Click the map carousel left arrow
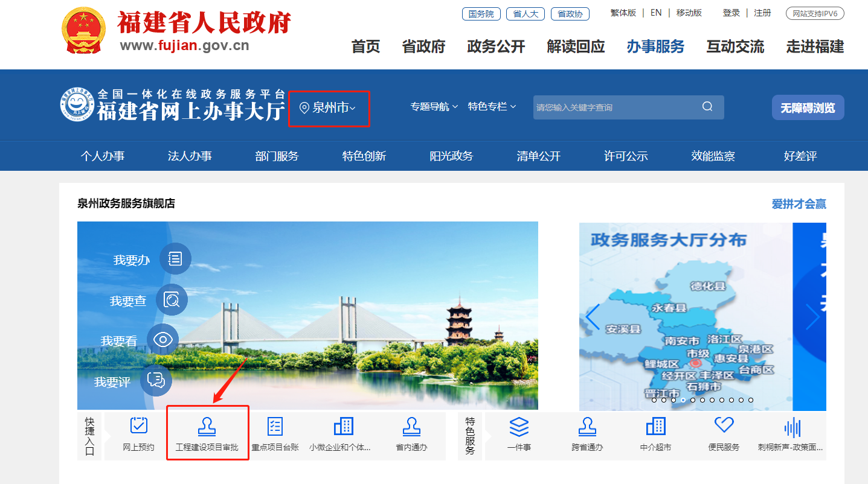The width and height of the screenshot is (868, 484). click(x=593, y=317)
